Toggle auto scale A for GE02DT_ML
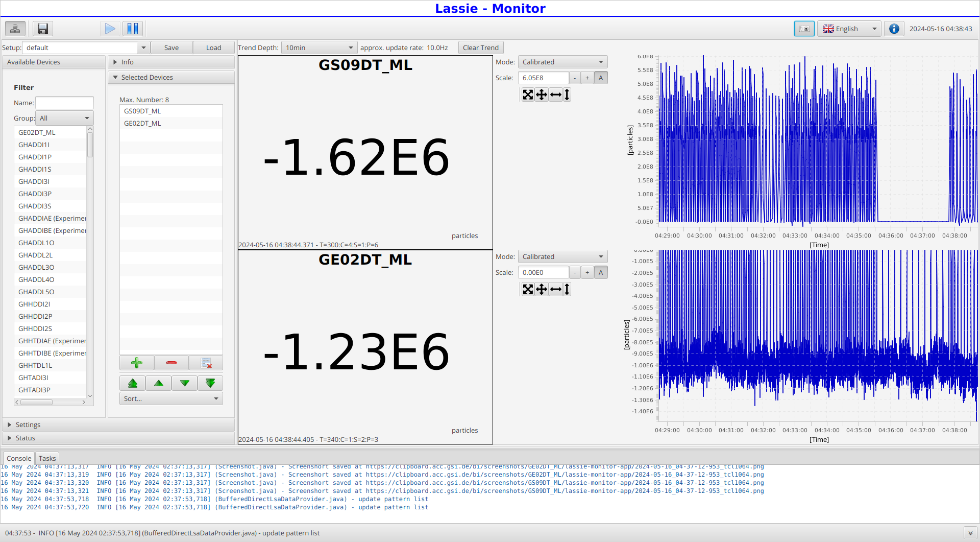980x542 pixels. coord(601,272)
